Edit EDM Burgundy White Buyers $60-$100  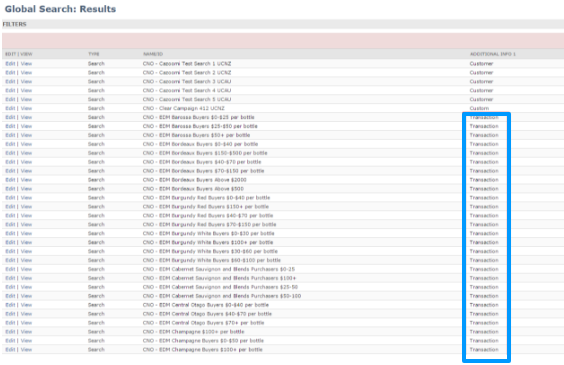click(x=10, y=260)
